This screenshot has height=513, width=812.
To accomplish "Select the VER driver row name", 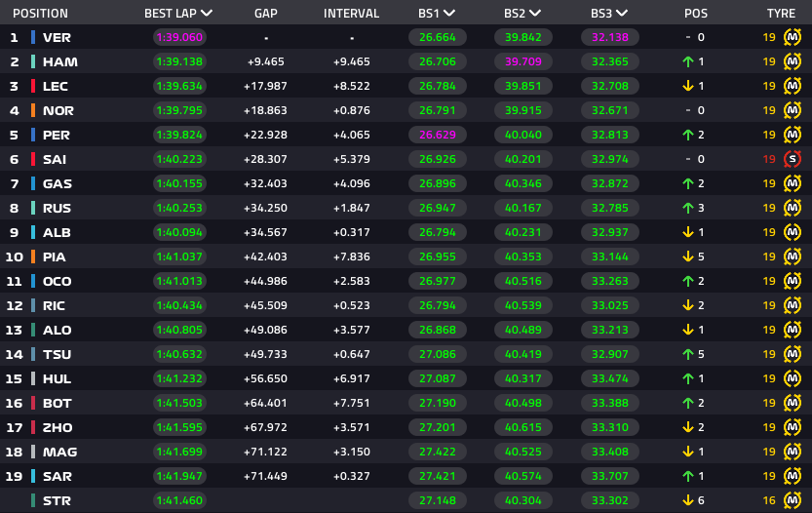I will (57, 37).
